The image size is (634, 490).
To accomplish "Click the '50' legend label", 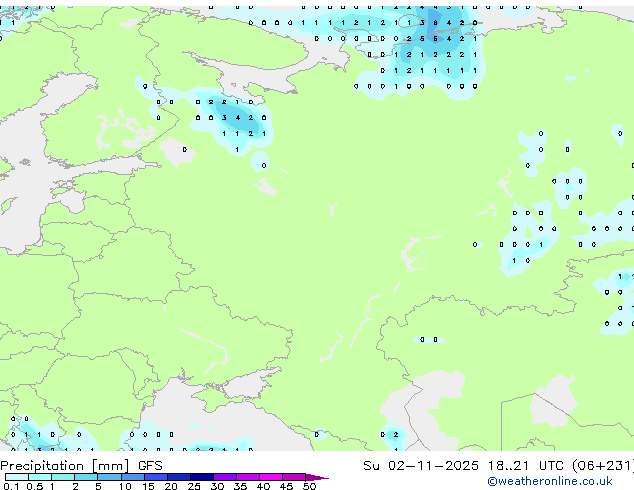I will coord(309,486).
